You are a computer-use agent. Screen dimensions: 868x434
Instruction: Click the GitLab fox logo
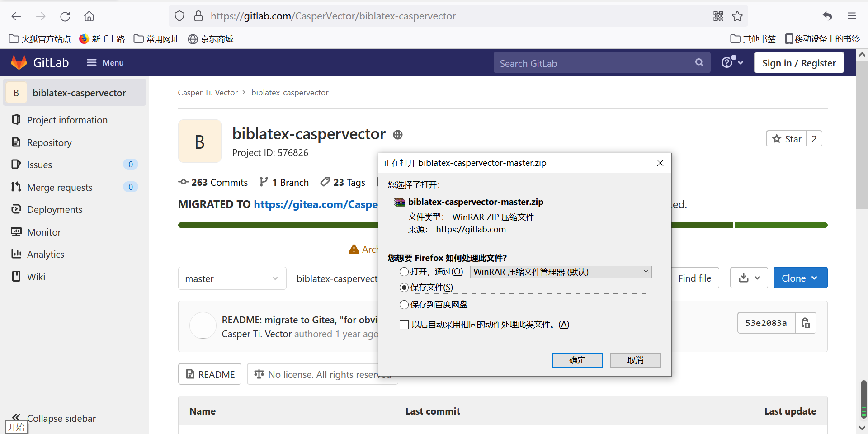click(x=19, y=62)
